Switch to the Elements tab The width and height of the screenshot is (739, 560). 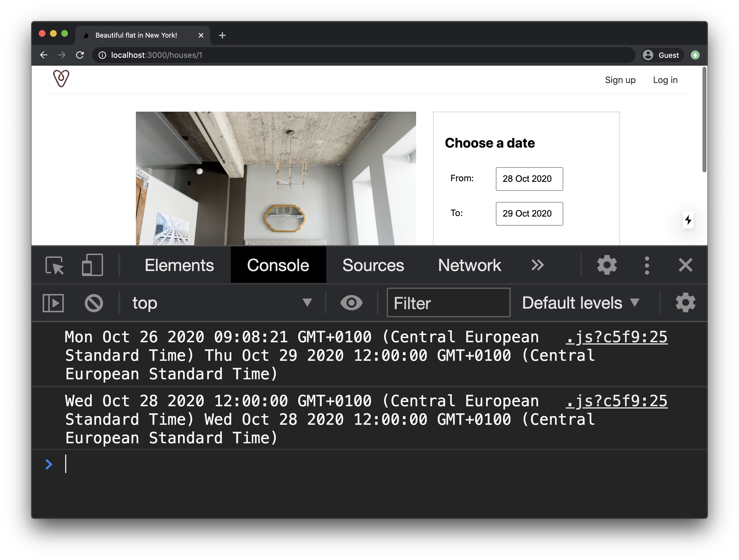coord(179,265)
